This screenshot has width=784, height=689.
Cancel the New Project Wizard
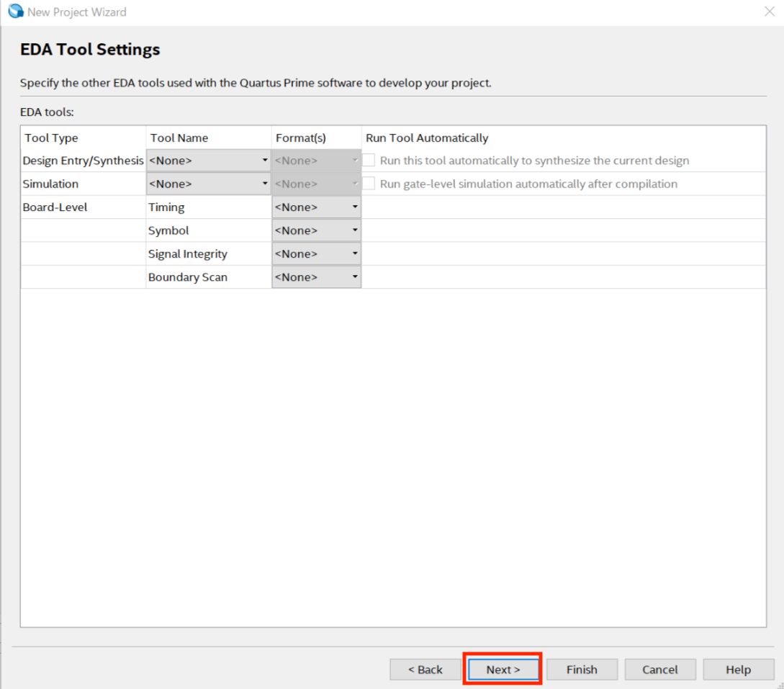(x=660, y=670)
